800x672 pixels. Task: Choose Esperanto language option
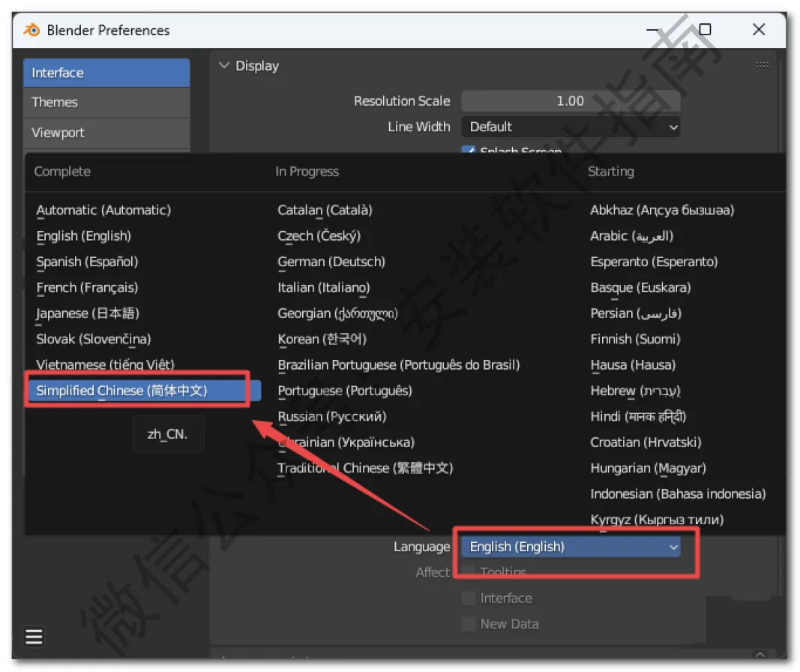coord(654,262)
